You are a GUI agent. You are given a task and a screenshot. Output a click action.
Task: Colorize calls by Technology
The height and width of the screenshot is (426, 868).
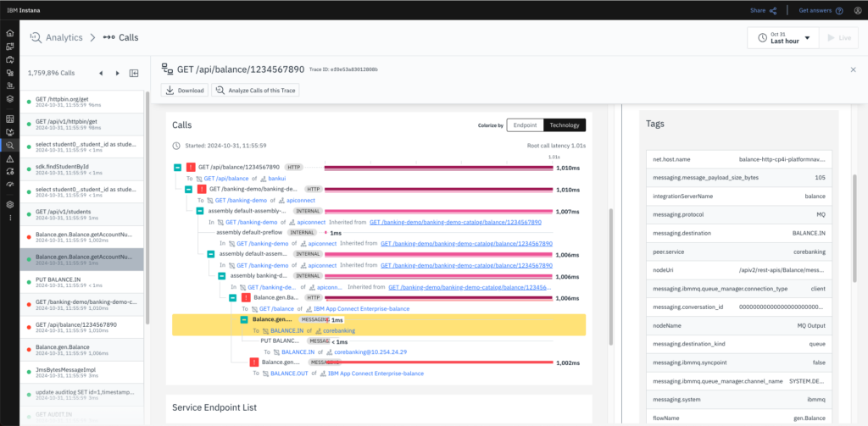point(564,125)
